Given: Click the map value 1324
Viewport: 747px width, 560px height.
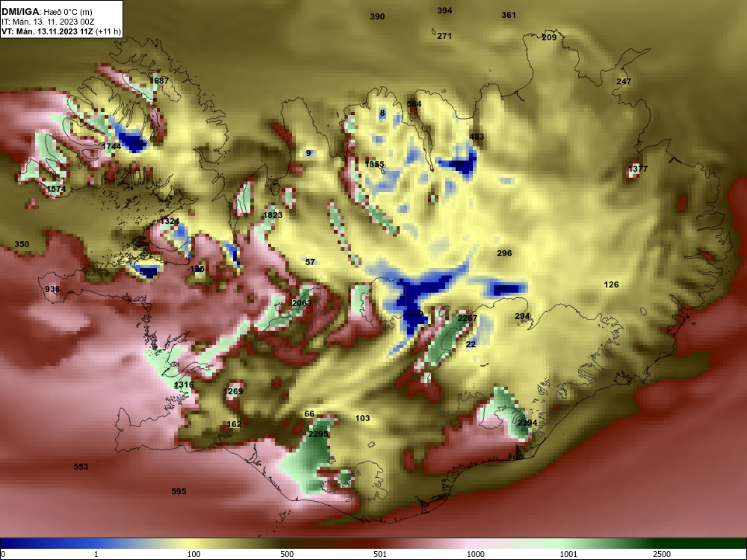Looking at the screenshot, I should [x=170, y=222].
